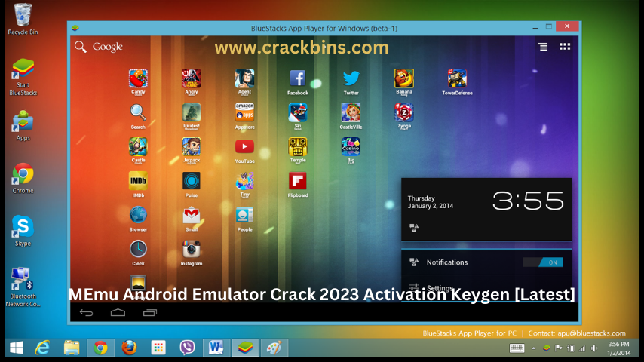The height and width of the screenshot is (362, 644).
Task: Tap the Android home button
Action: [118, 313]
